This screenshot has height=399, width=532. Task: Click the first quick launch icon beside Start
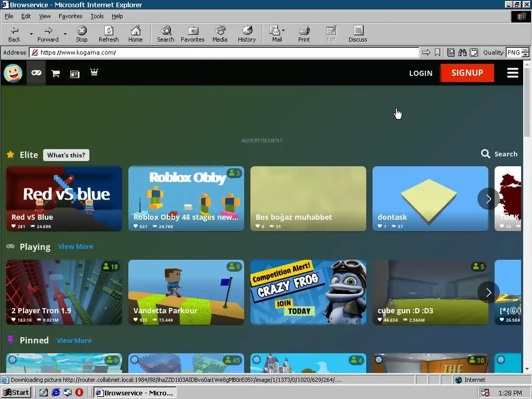44,393
